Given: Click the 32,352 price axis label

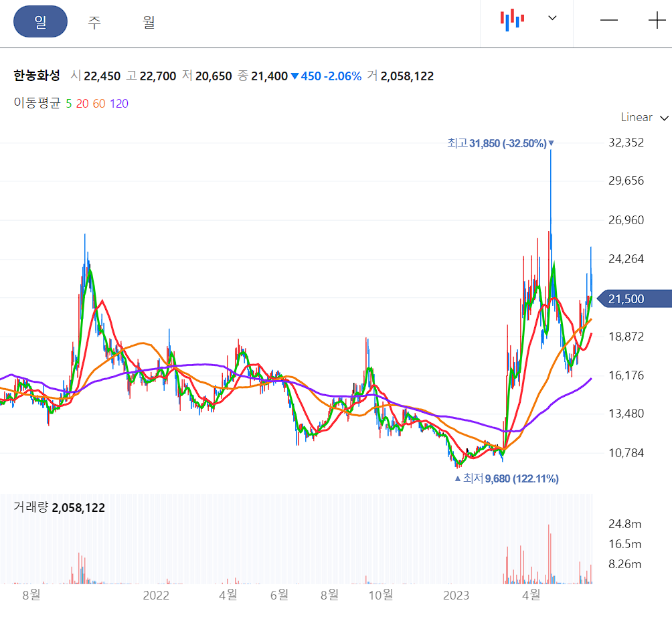Looking at the screenshot, I should pos(626,143).
